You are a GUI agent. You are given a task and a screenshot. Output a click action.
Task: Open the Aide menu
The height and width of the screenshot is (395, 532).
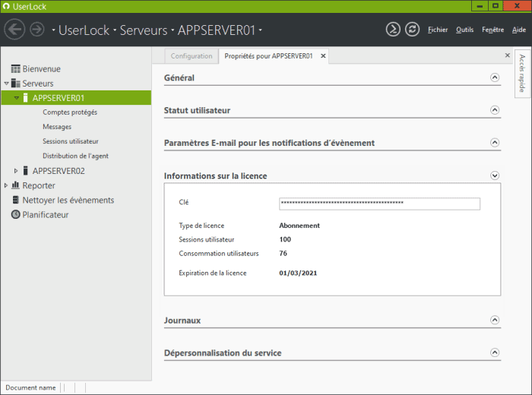coord(519,30)
